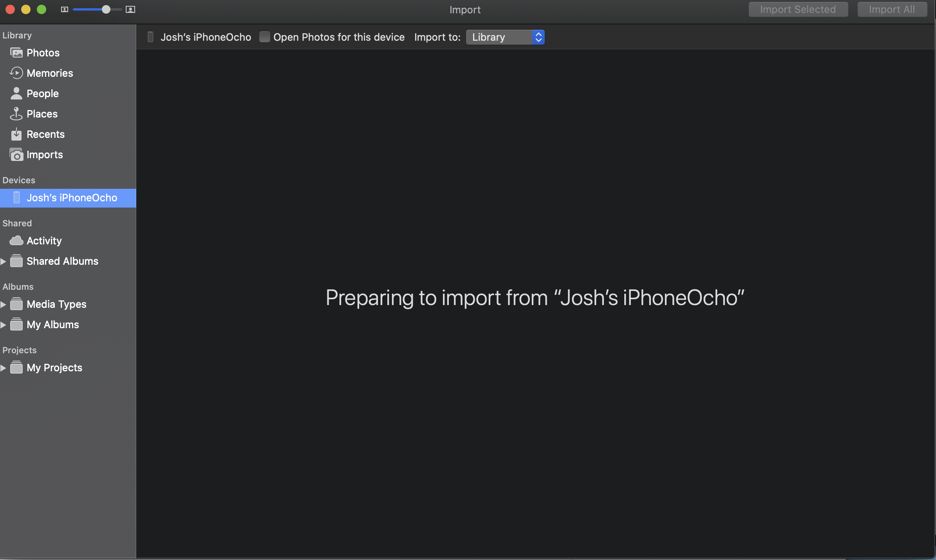The height and width of the screenshot is (560, 936).
Task: Expand My Projects disclosure triangle
Action: pyautogui.click(x=3, y=368)
